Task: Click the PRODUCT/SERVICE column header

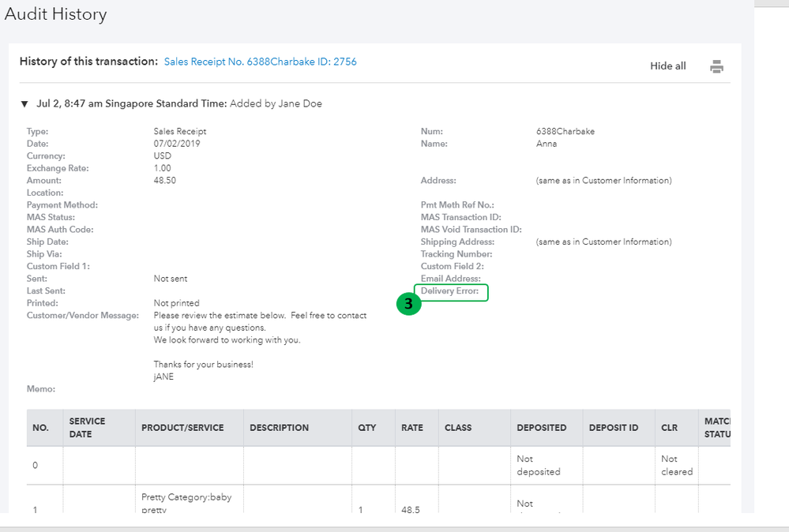Action: [182, 428]
